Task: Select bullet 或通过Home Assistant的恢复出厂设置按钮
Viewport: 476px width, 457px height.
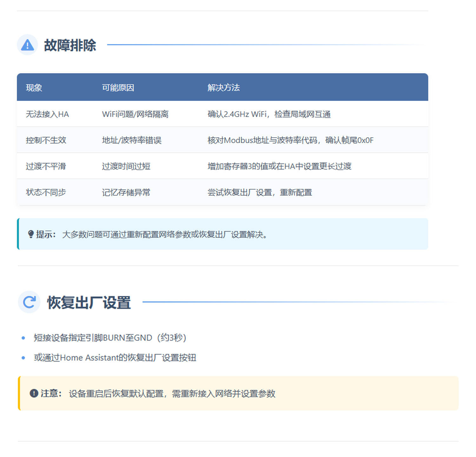Action: tap(115, 357)
